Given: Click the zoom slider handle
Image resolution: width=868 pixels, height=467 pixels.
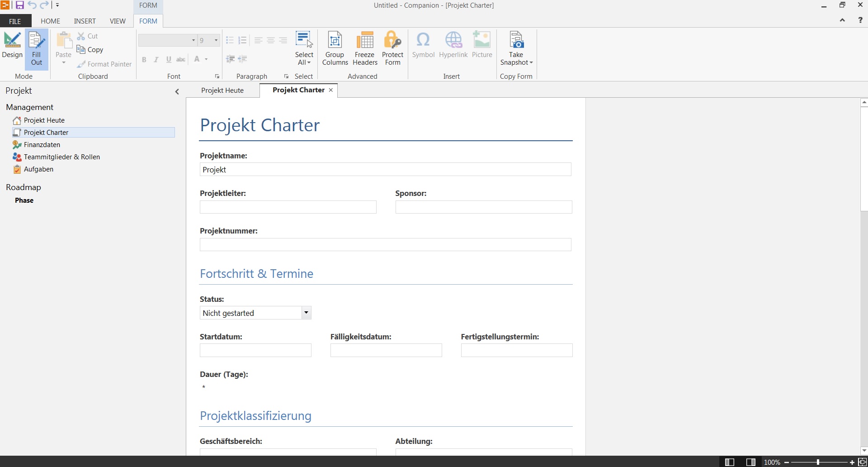Looking at the screenshot, I should pos(818,462).
